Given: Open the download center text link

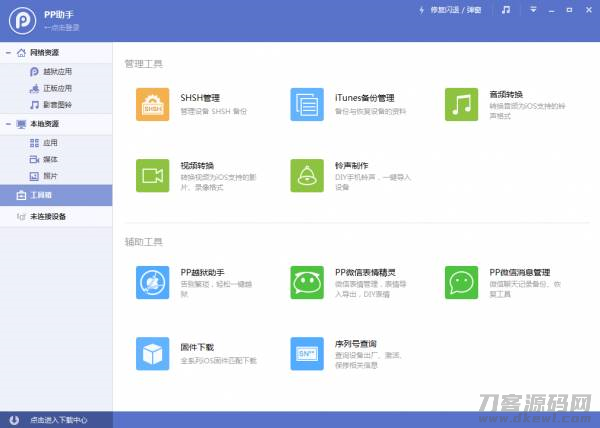Looking at the screenshot, I should coord(59,420).
